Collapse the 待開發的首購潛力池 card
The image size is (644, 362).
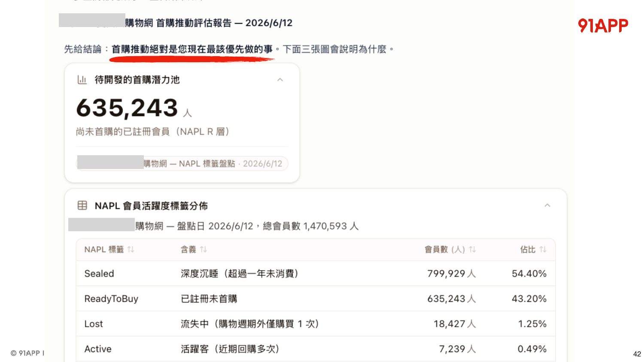point(280,80)
